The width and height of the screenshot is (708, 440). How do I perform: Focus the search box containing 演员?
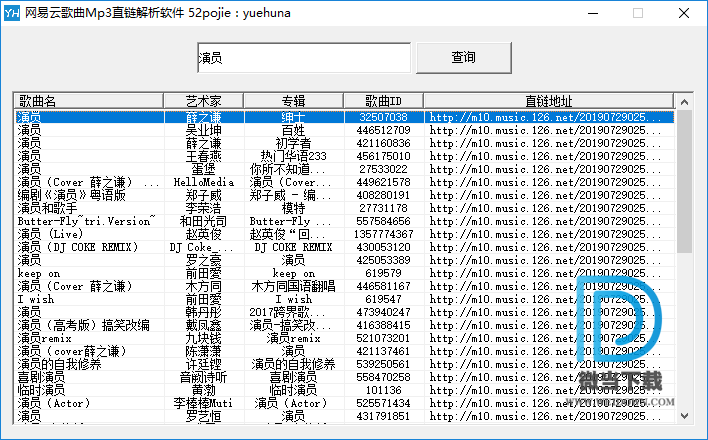(304, 58)
